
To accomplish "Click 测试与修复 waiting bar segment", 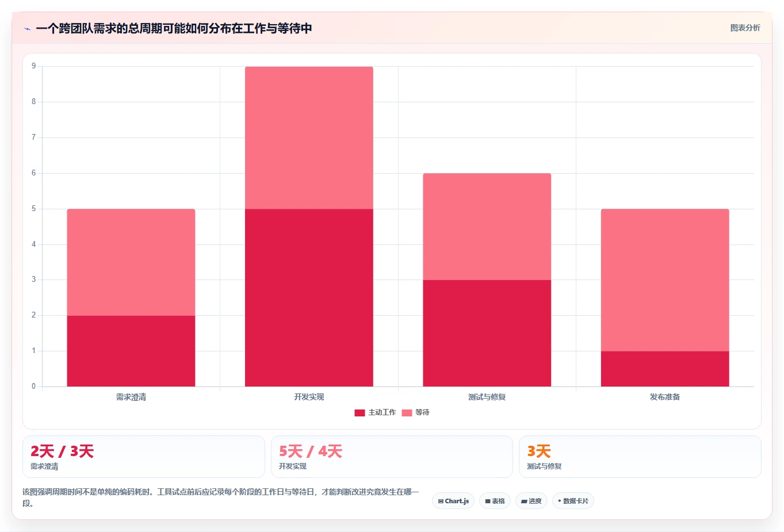I will (487, 227).
